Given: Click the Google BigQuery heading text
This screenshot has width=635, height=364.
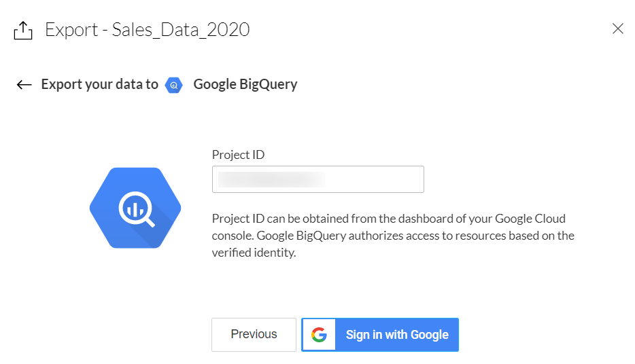Looking at the screenshot, I should [x=245, y=84].
